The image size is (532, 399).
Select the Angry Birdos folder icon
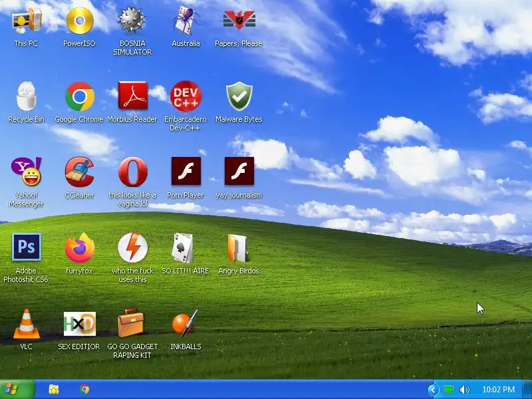238,248
